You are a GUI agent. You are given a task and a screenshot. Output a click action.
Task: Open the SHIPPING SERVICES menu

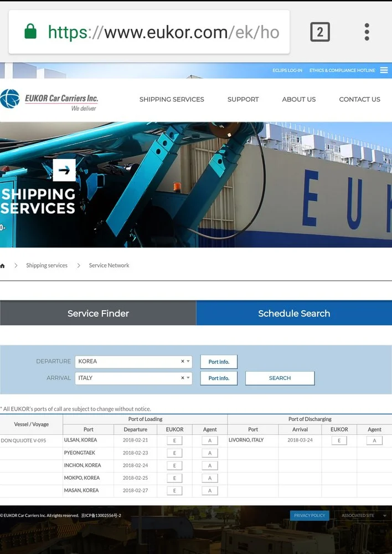tap(172, 99)
